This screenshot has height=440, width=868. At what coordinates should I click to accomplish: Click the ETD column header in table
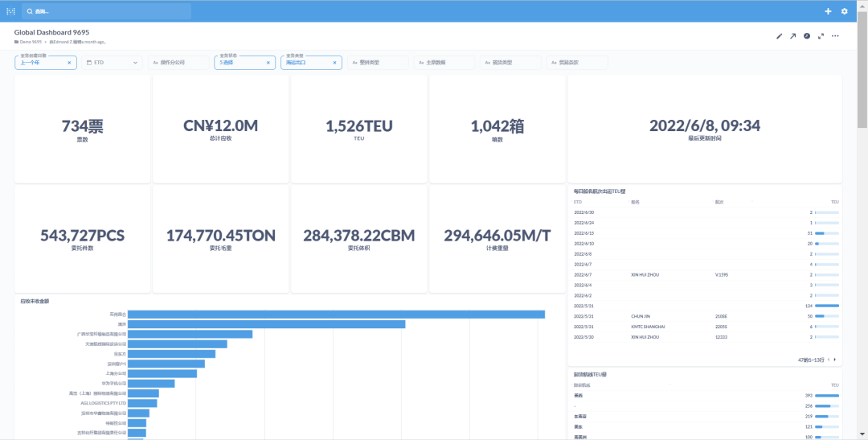578,202
